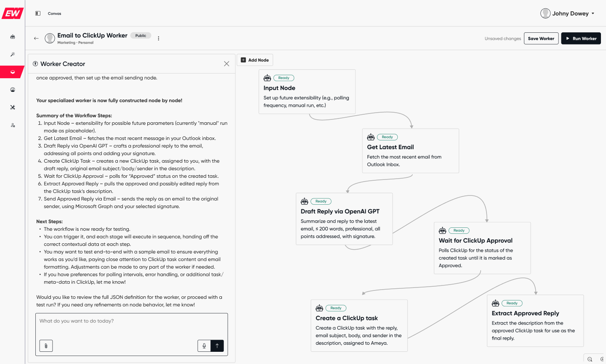The image size is (606, 364).
Task: Click the Run Worker button
Action: [581, 38]
